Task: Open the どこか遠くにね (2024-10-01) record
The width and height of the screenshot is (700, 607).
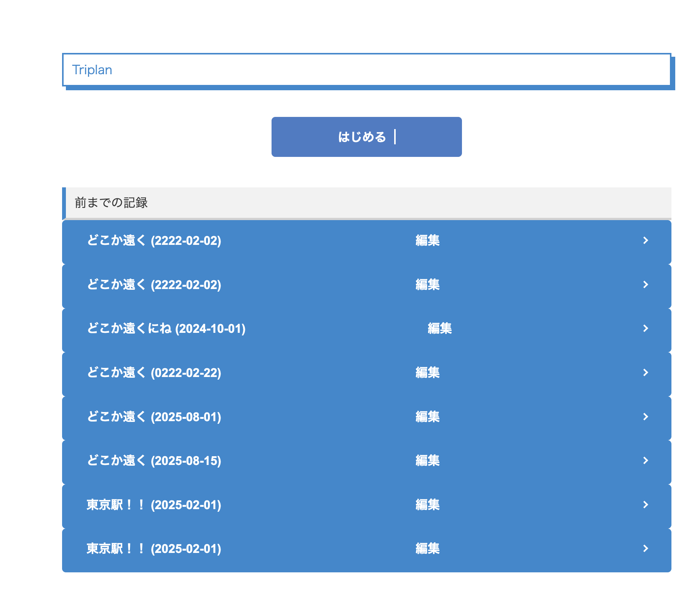Action: [x=166, y=329]
